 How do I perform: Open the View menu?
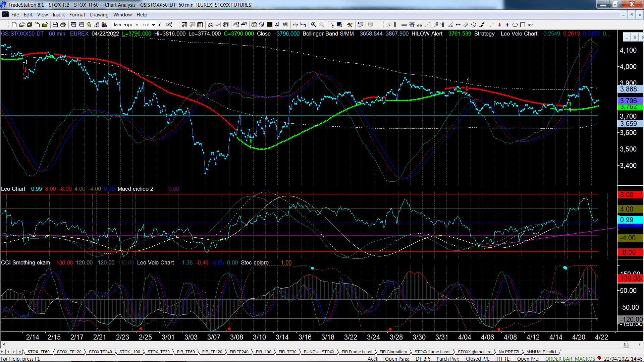43,14
